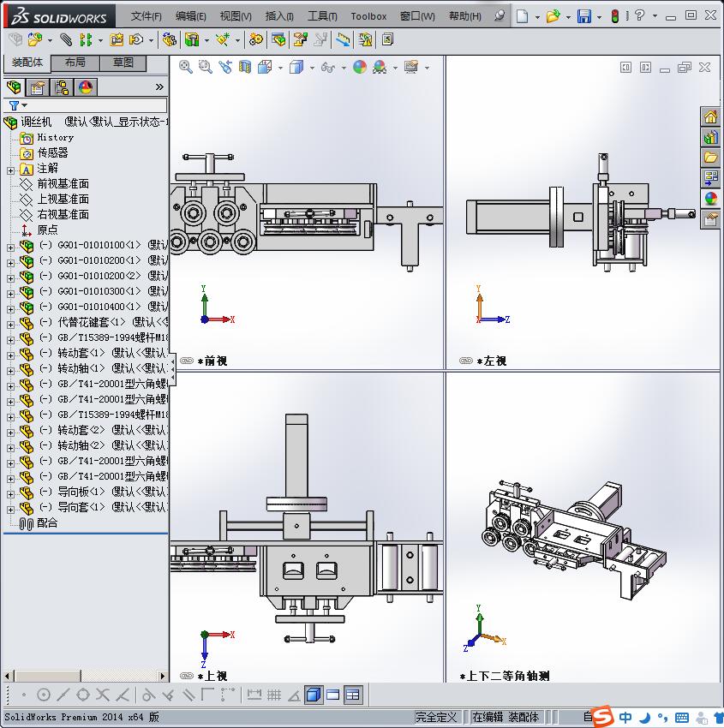This screenshot has height=728, width=724.
Task: Click the Exploded View tool
Action: (x=300, y=40)
